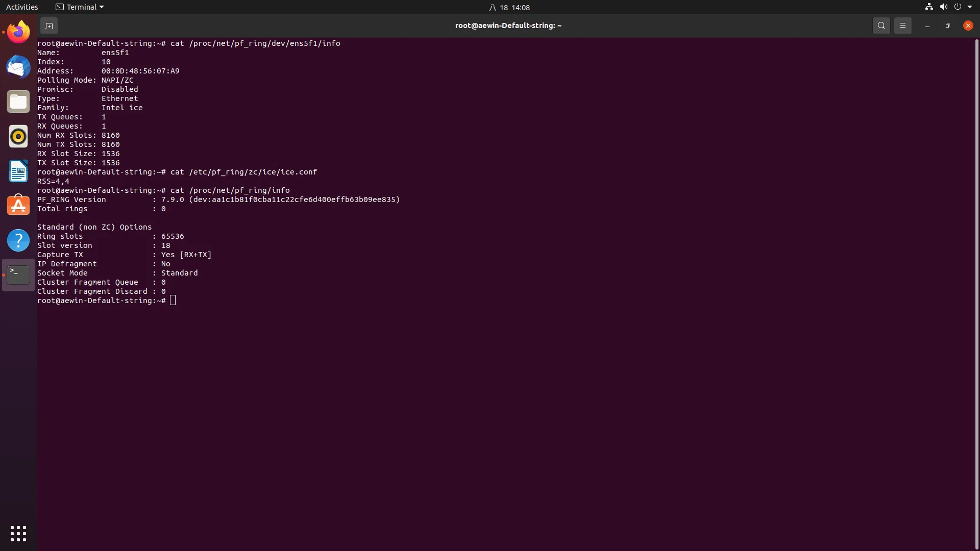The image size is (980, 551).
Task: Click the network status icon
Action: pos(928,7)
